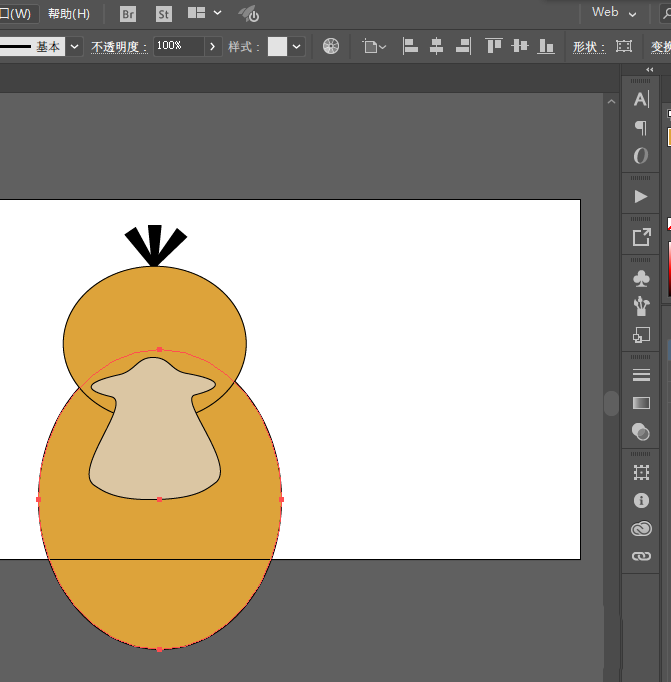Click vertical align bottom button

(x=546, y=46)
